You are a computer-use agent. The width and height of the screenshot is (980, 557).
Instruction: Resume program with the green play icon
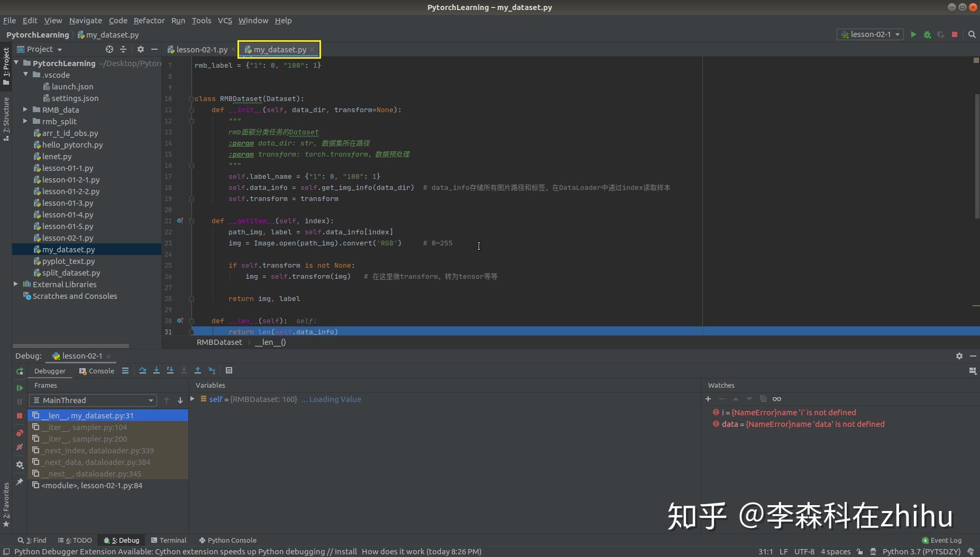(x=20, y=388)
